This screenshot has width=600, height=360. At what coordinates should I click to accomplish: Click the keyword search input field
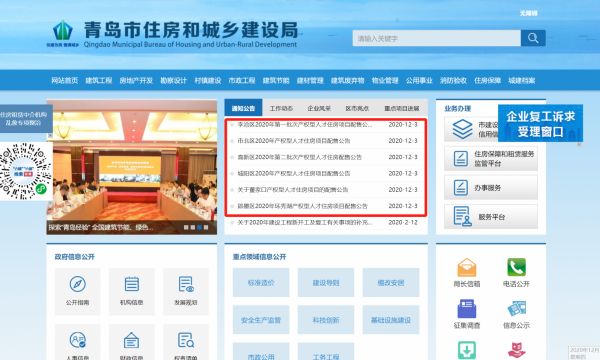point(437,38)
